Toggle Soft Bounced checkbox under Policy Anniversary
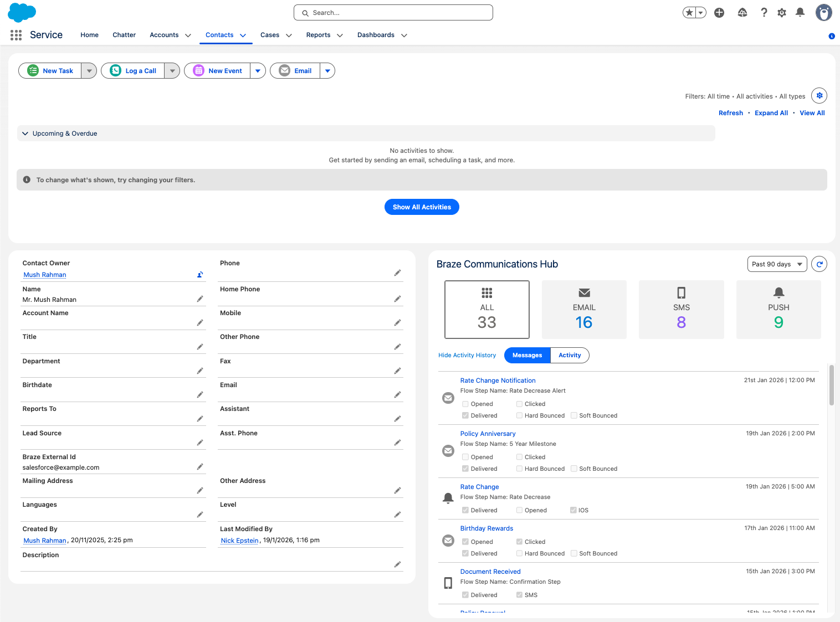This screenshot has width=840, height=622. (x=574, y=469)
